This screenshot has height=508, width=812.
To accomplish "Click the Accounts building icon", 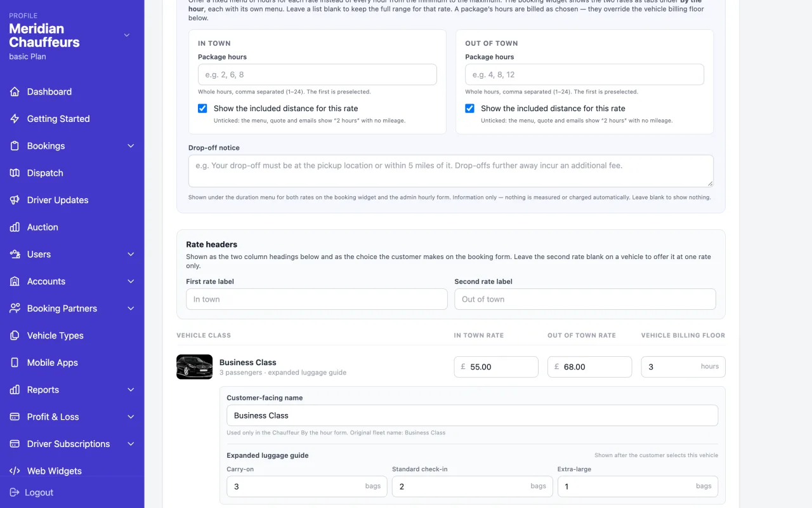I will point(15,281).
